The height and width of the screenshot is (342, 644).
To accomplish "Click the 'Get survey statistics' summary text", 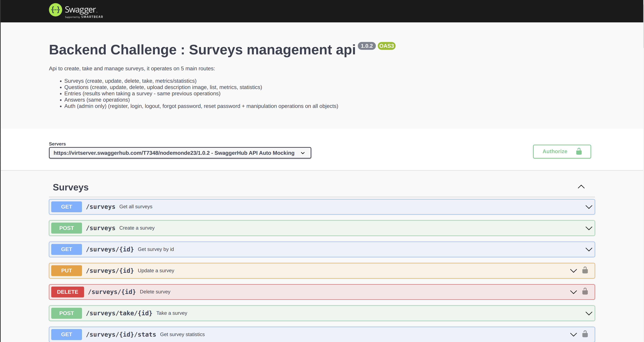I will [182, 334].
